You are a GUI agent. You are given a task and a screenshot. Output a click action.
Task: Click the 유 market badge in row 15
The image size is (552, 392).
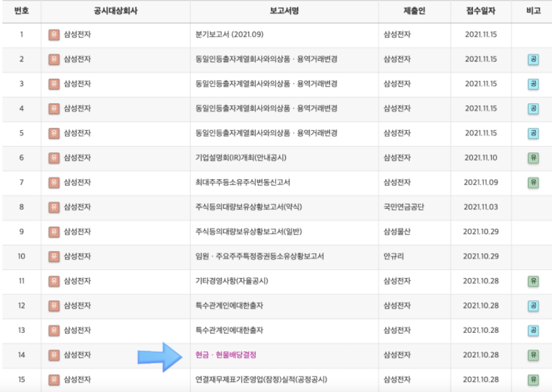[x=54, y=379]
